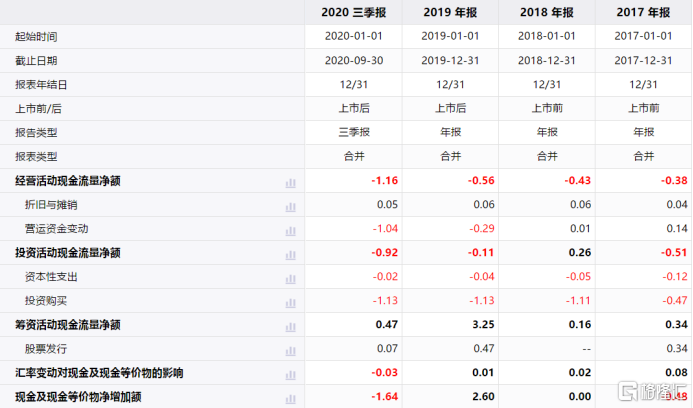Screen dimensions: 693x408
Task: Click capital expenditure value -0.12
Action: [675, 277]
